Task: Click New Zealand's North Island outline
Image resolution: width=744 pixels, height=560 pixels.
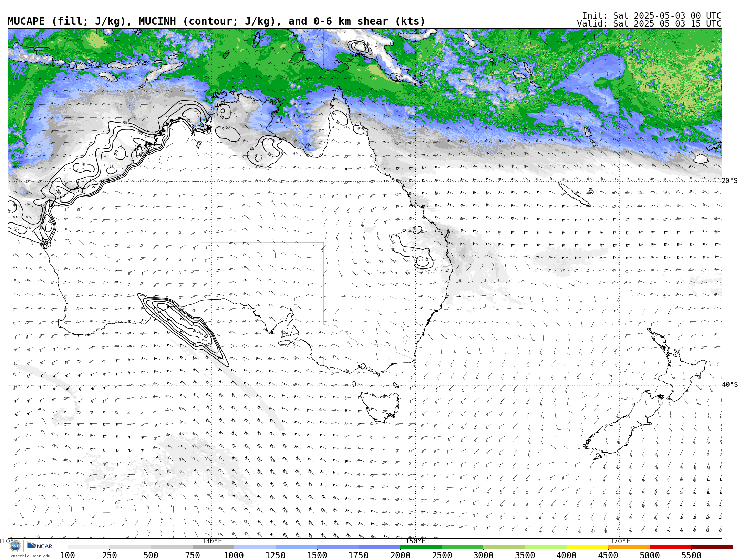Action: [677, 365]
